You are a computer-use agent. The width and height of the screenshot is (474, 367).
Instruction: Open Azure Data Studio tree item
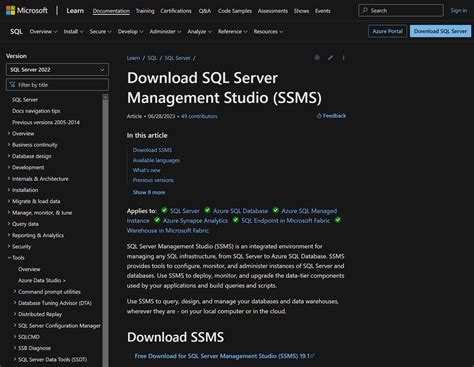42,280
